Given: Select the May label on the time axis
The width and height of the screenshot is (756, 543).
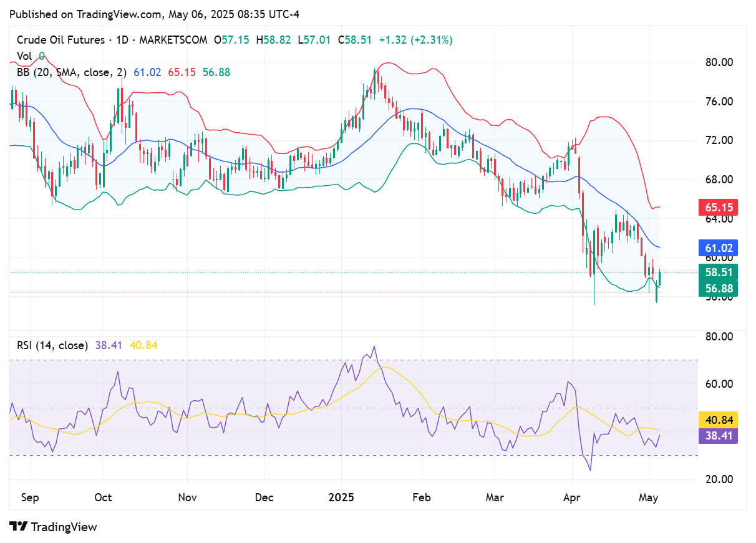Looking at the screenshot, I should coord(649,497).
